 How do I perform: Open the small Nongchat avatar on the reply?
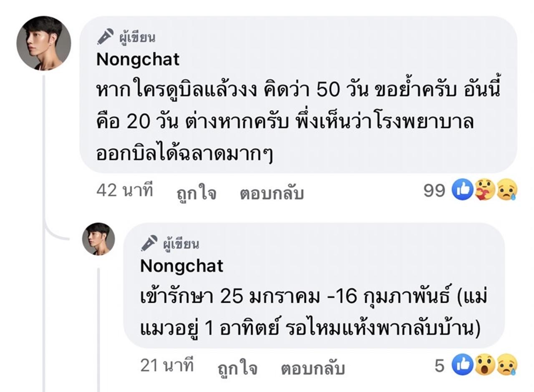98,239
